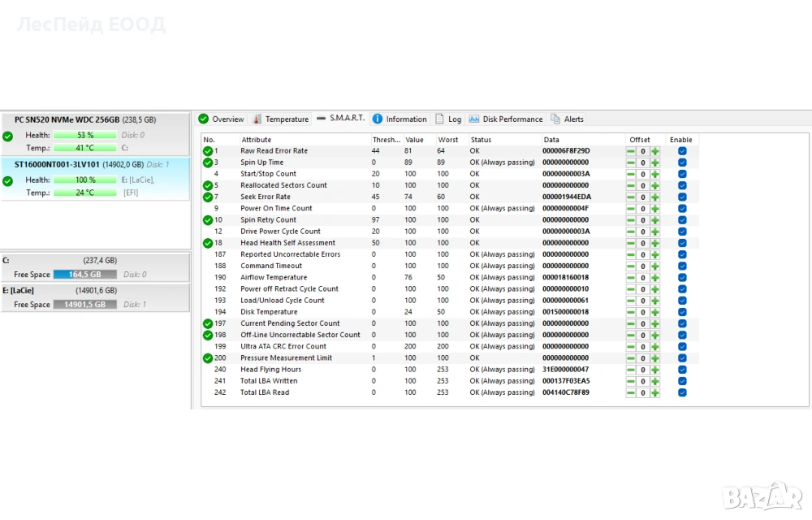Open the Disk Performance tab
Screen dimensions: 812x520
click(512, 119)
